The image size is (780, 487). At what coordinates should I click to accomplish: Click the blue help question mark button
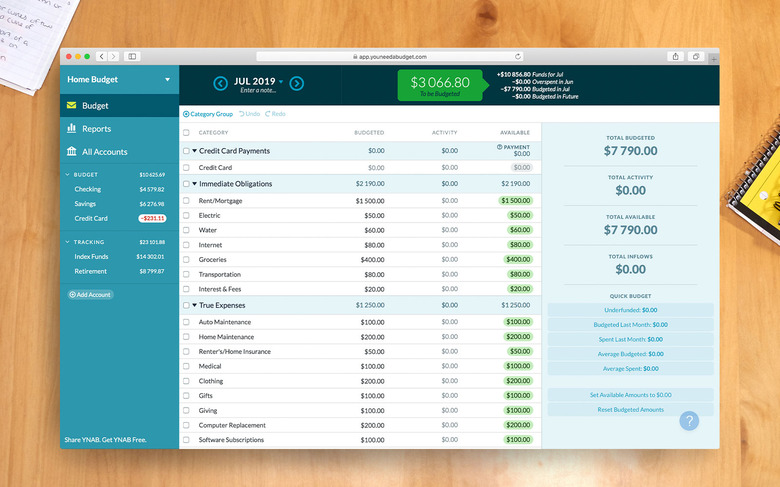pos(689,421)
